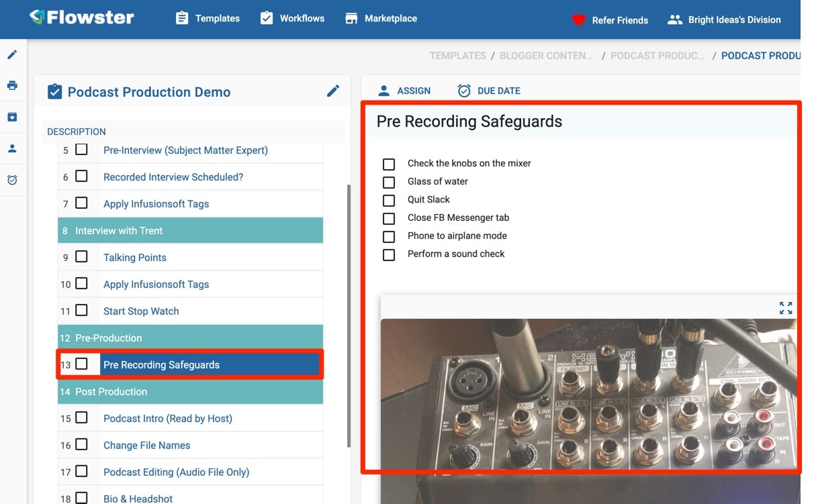
Task: Open step 'Bio & Headshot'
Action: tap(138, 499)
